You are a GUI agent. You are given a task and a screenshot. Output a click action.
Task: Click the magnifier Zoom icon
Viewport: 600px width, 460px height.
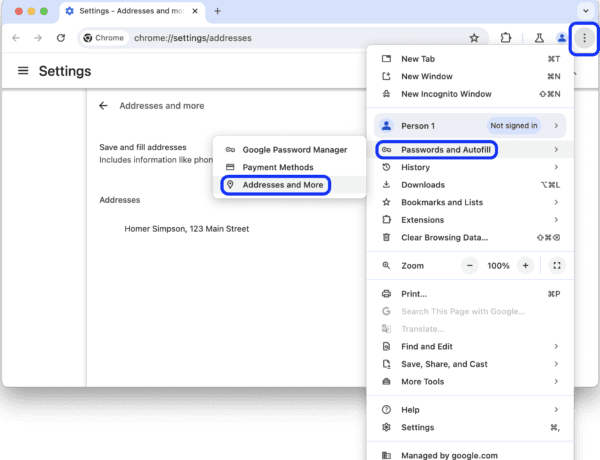(x=386, y=265)
